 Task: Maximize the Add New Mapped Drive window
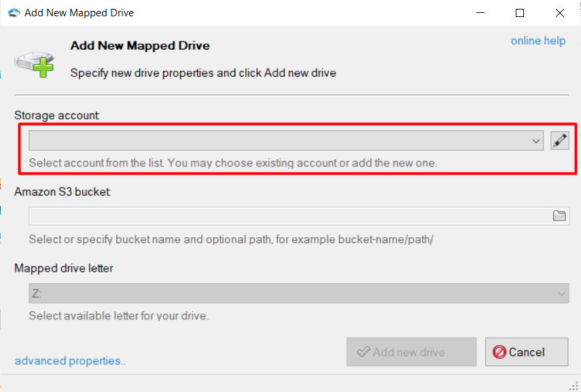pyautogui.click(x=520, y=13)
